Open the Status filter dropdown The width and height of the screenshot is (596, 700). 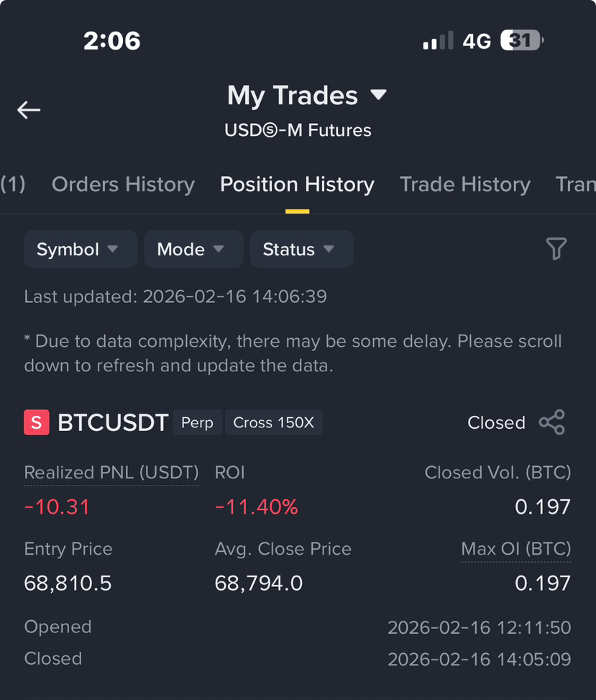click(301, 249)
